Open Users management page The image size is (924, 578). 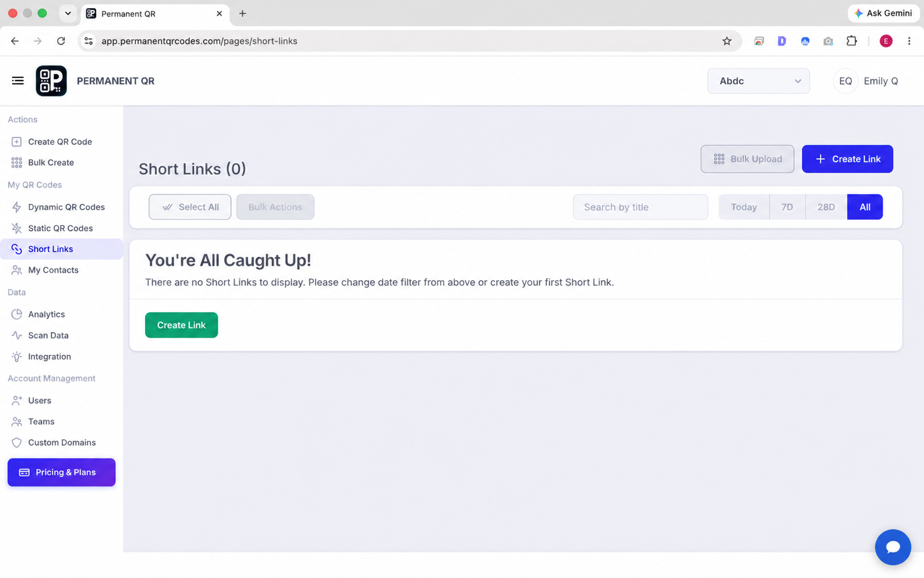pyautogui.click(x=39, y=401)
